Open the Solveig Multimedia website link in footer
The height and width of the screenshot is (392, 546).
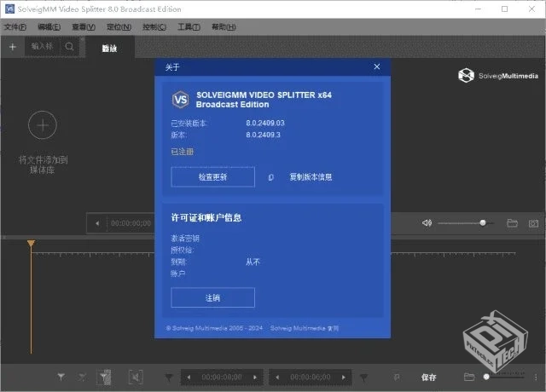point(305,328)
